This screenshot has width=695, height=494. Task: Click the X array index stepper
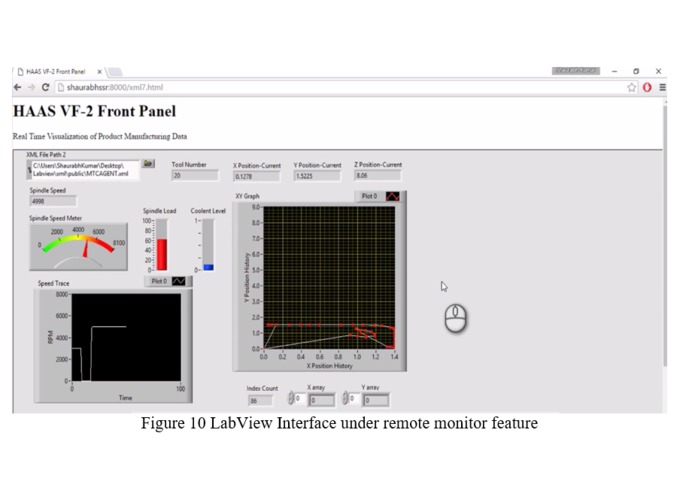pos(291,398)
